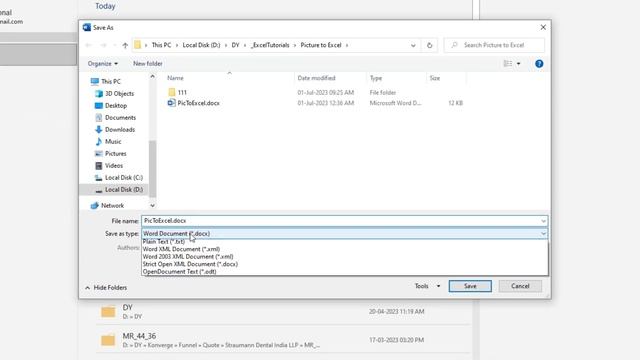Image resolution: width=640 pixels, height=360 pixels.
Task: Open the Tools dropdown
Action: click(427, 286)
